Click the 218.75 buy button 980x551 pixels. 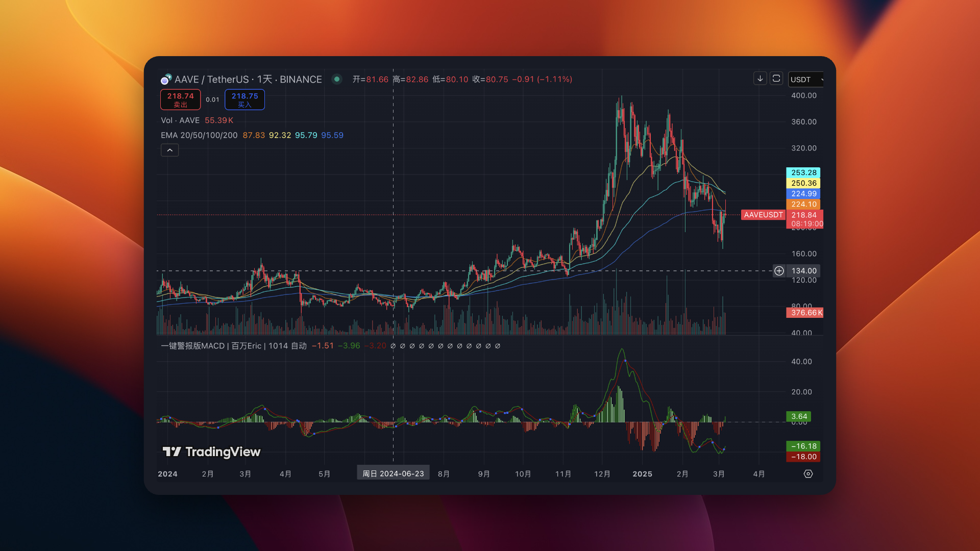[244, 99]
